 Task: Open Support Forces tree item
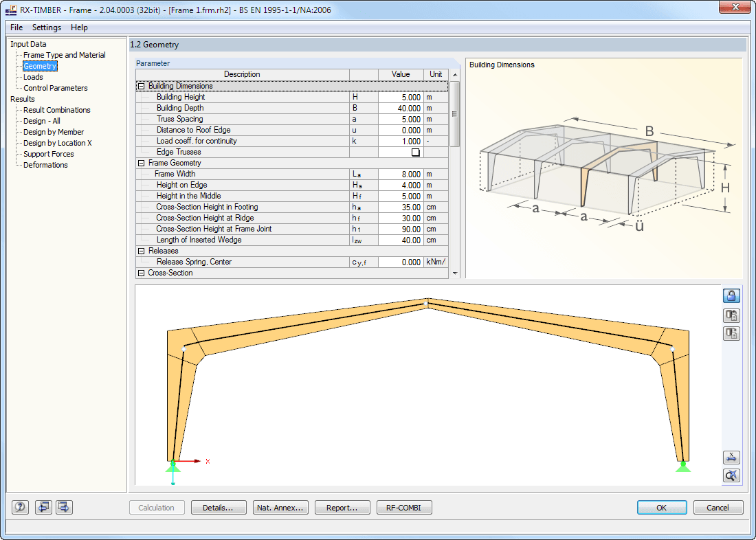click(49, 155)
